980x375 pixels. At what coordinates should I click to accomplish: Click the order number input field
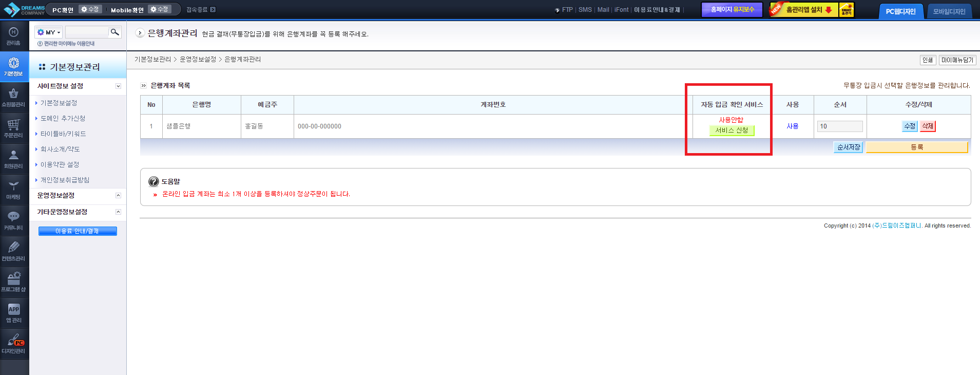pos(840,126)
